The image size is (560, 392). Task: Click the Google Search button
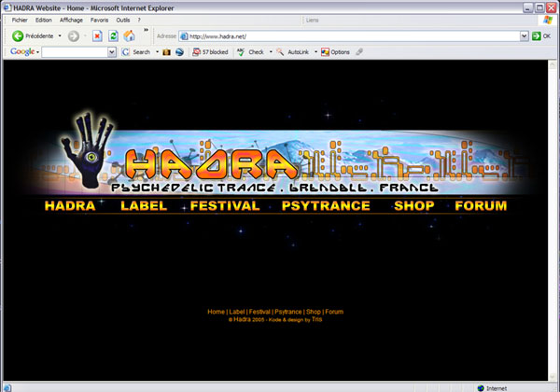coord(136,52)
